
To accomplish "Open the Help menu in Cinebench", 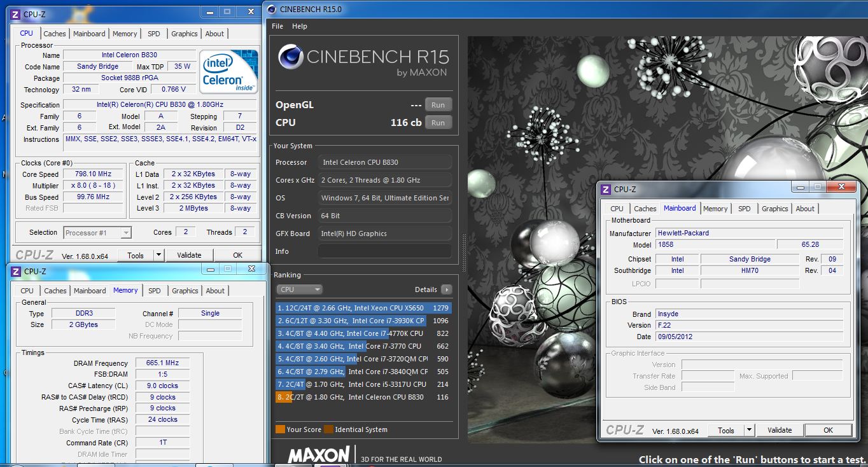I will click(x=300, y=26).
